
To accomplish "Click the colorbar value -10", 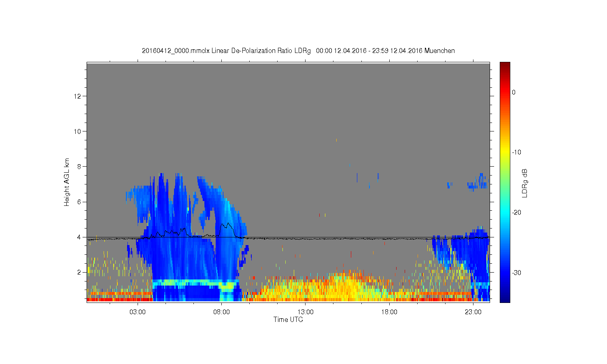I will click(516, 152).
